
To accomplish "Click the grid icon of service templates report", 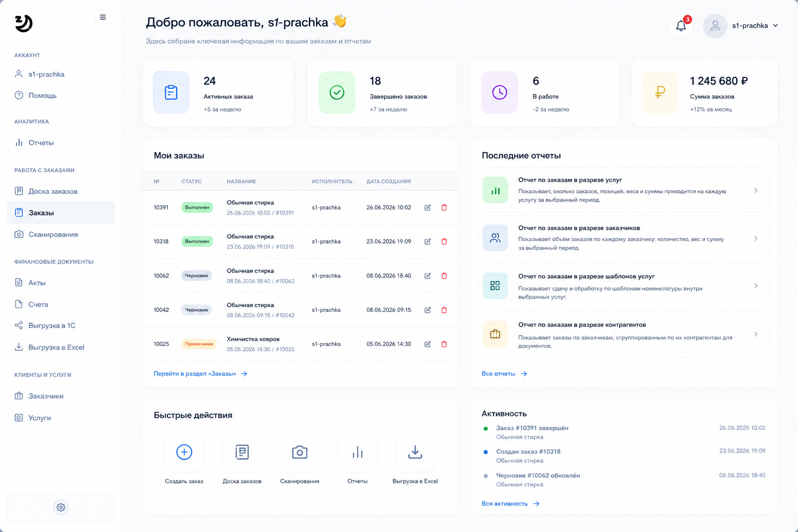I will click(x=495, y=286).
